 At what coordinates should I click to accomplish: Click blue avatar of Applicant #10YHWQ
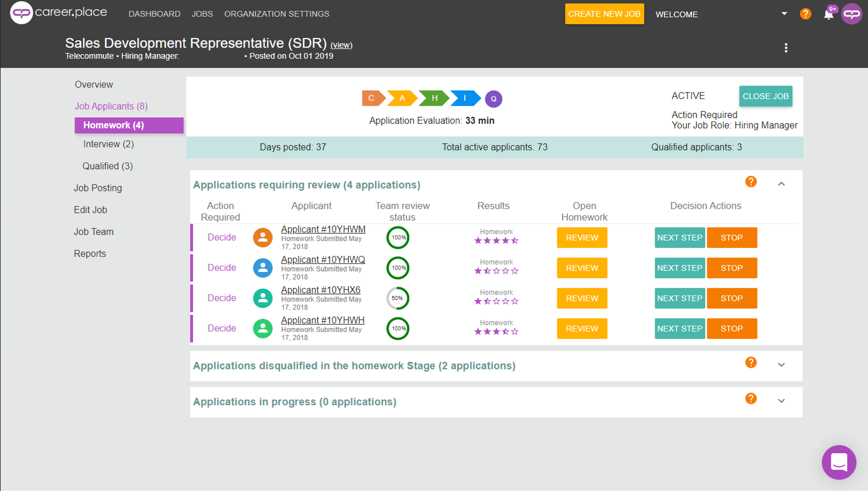tap(263, 268)
